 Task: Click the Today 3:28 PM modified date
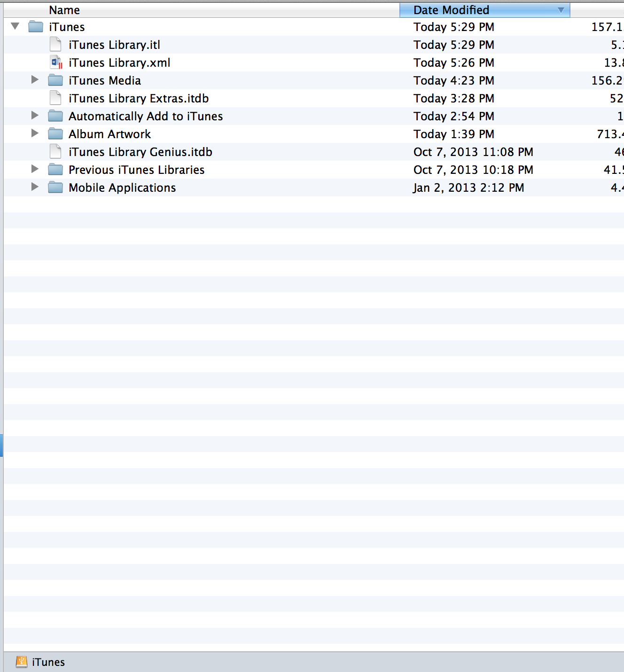[454, 98]
